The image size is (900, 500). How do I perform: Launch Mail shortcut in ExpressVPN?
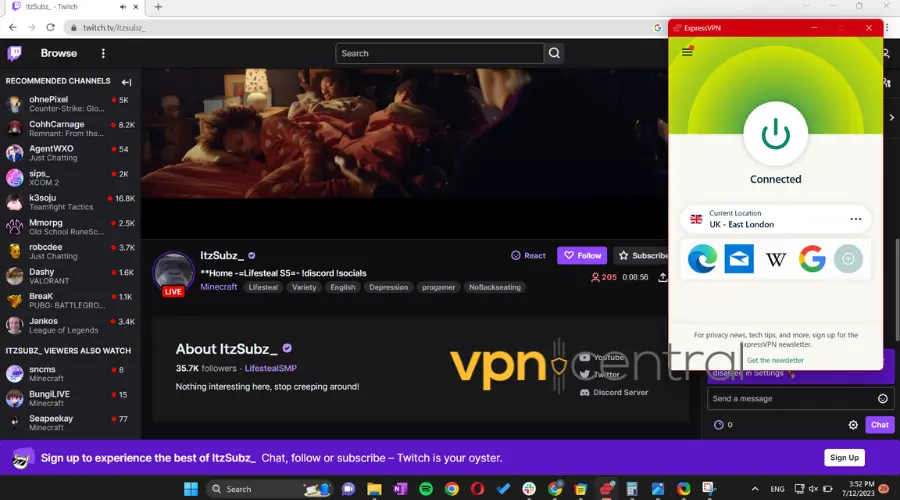coord(739,259)
